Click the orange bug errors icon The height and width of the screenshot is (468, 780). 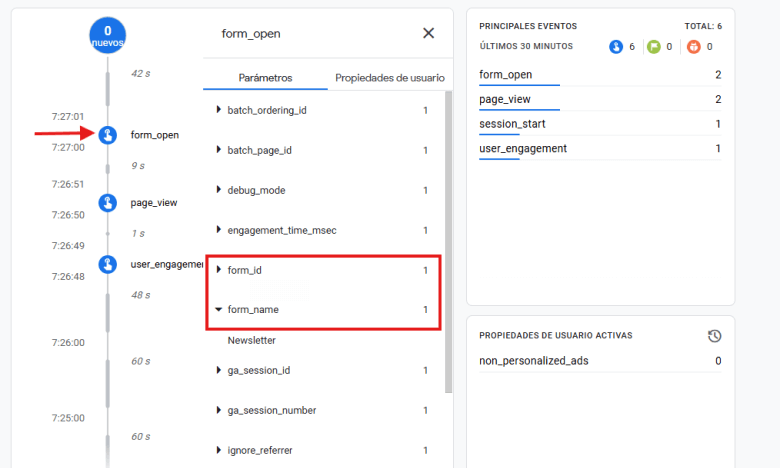[x=693, y=47]
